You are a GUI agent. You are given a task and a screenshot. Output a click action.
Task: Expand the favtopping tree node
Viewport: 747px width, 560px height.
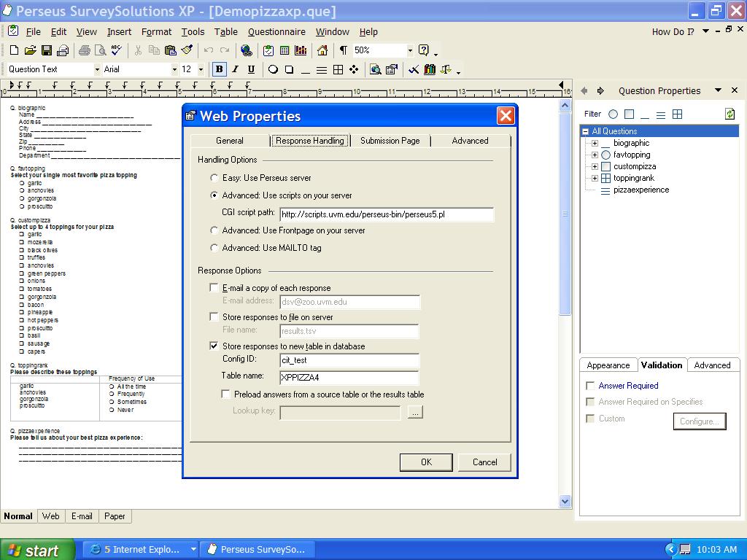(595, 155)
